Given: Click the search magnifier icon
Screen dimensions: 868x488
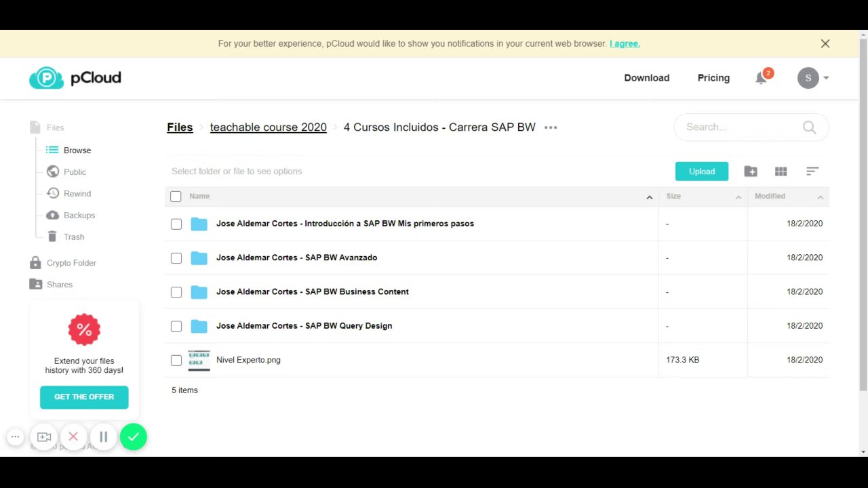Looking at the screenshot, I should coord(809,127).
